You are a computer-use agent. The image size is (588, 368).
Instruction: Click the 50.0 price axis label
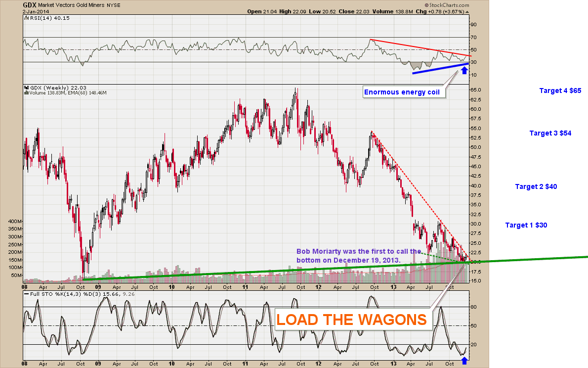tap(475, 147)
